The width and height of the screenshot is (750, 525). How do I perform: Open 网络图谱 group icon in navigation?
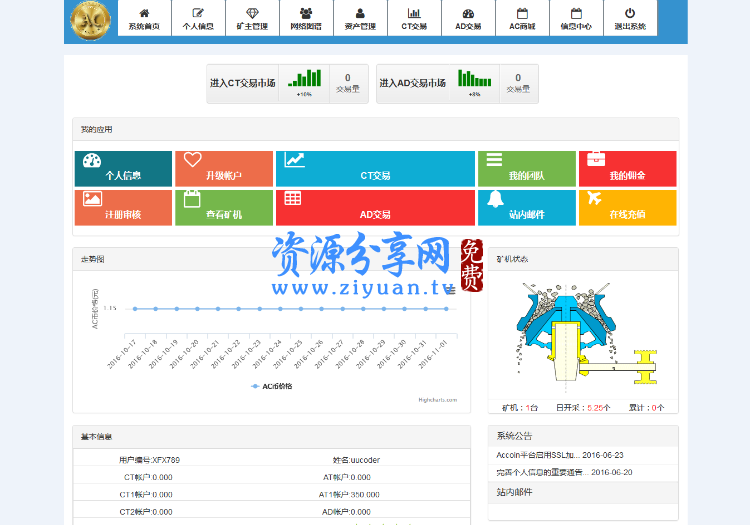(306, 18)
